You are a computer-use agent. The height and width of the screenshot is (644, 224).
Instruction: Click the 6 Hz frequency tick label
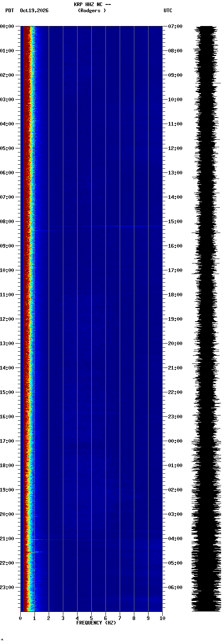[106, 618]
